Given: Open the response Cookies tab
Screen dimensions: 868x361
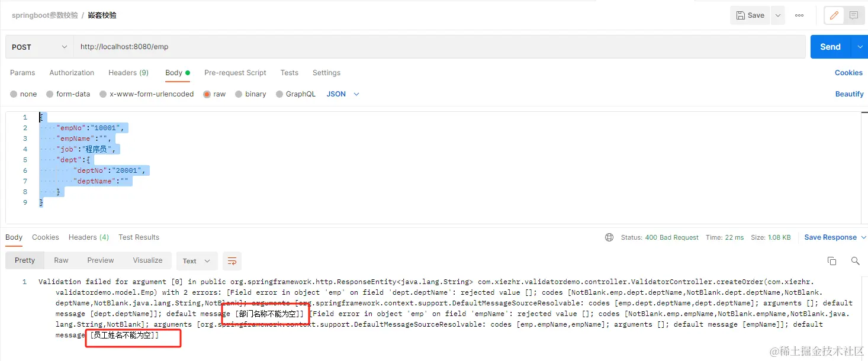Looking at the screenshot, I should [x=46, y=237].
